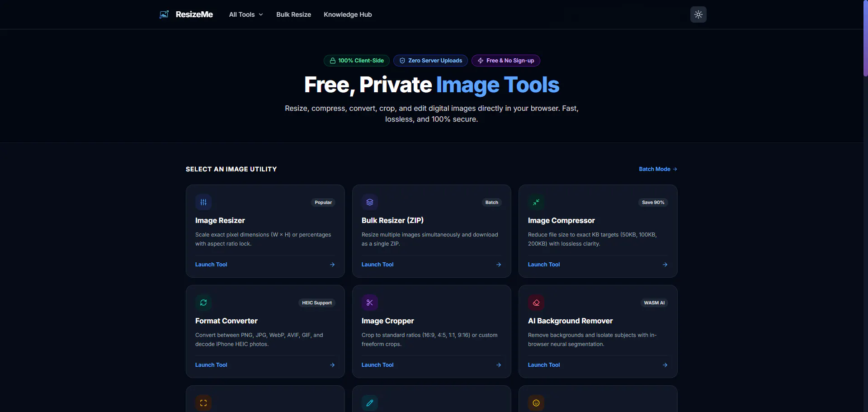Click the 'Crop to standard ratios' description
The width and height of the screenshot is (868, 412).
[x=429, y=340]
